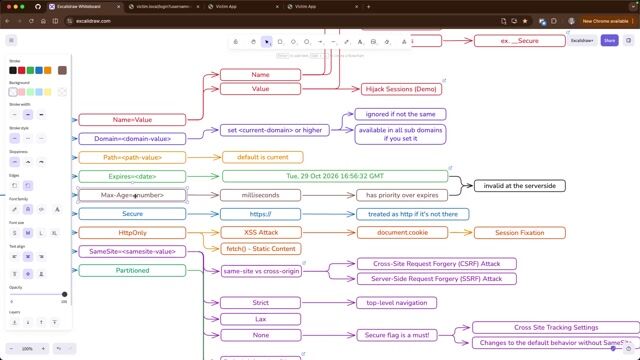The height and width of the screenshot is (360, 640).
Task: Select the Insert image tool
Action: [x=373, y=42]
